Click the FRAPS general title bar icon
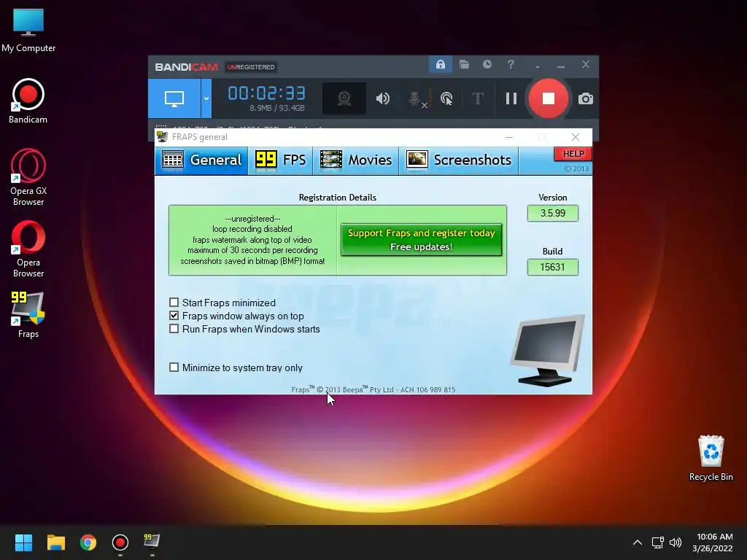Screen dimensions: 747x560 click(x=163, y=137)
